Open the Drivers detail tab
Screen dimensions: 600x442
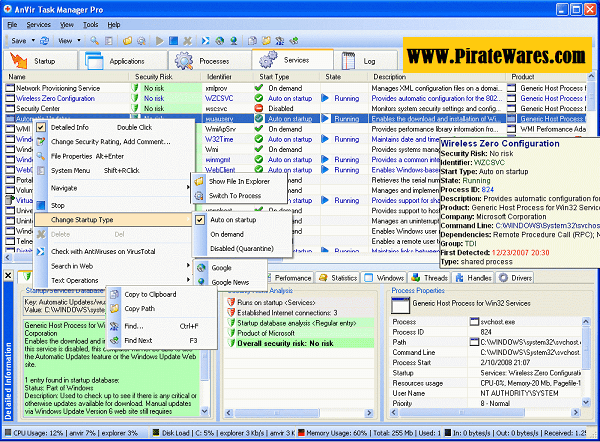pos(515,278)
